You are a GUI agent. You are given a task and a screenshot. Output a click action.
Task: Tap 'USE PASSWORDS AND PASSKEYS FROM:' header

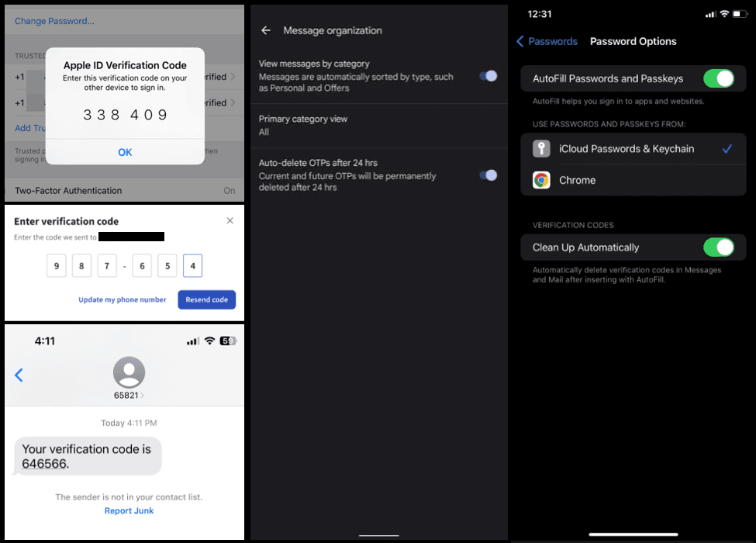click(609, 124)
